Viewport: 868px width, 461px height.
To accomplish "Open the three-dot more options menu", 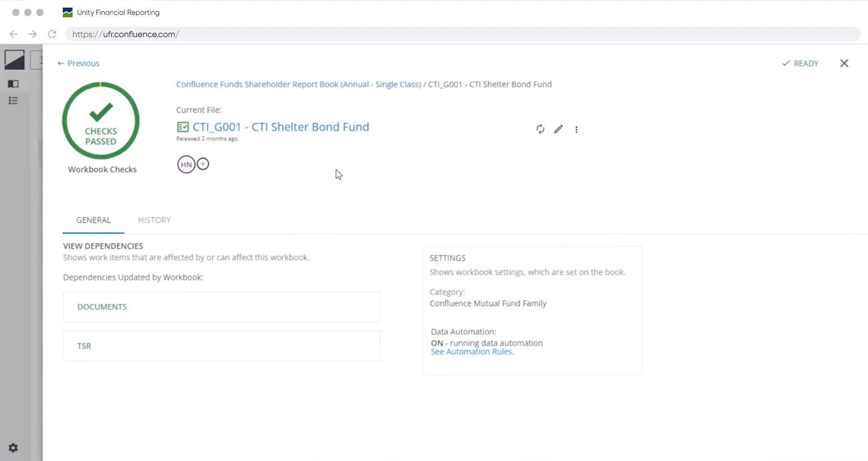I will click(x=576, y=129).
